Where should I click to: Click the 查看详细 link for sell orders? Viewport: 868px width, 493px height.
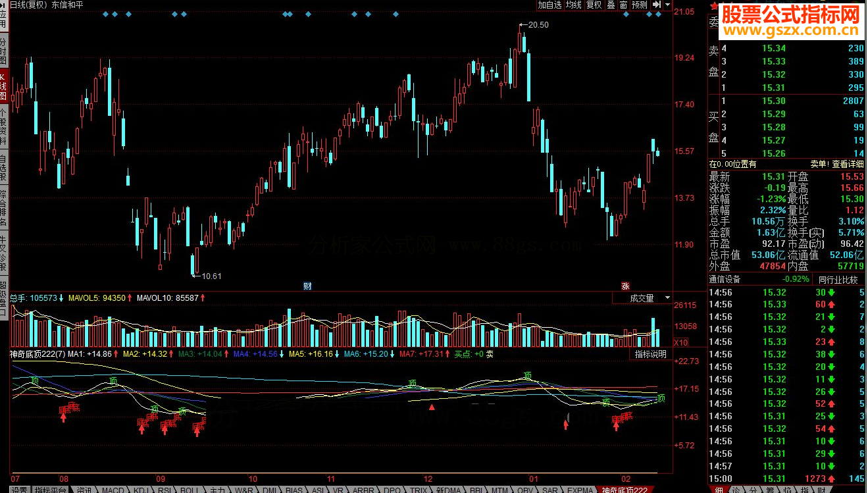click(x=849, y=164)
